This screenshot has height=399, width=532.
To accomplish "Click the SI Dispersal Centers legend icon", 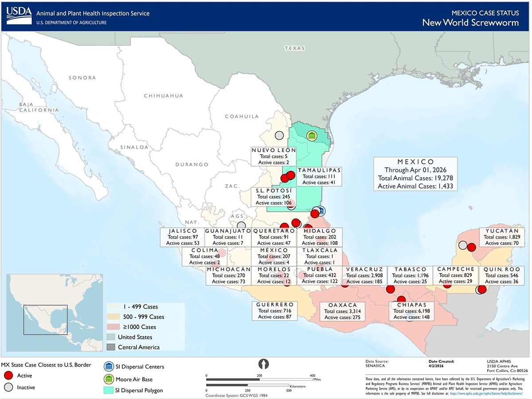I will [x=108, y=367].
